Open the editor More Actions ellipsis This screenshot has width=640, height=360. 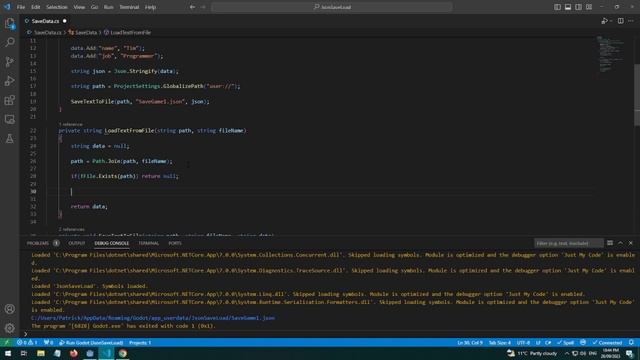pyautogui.click(x=631, y=21)
